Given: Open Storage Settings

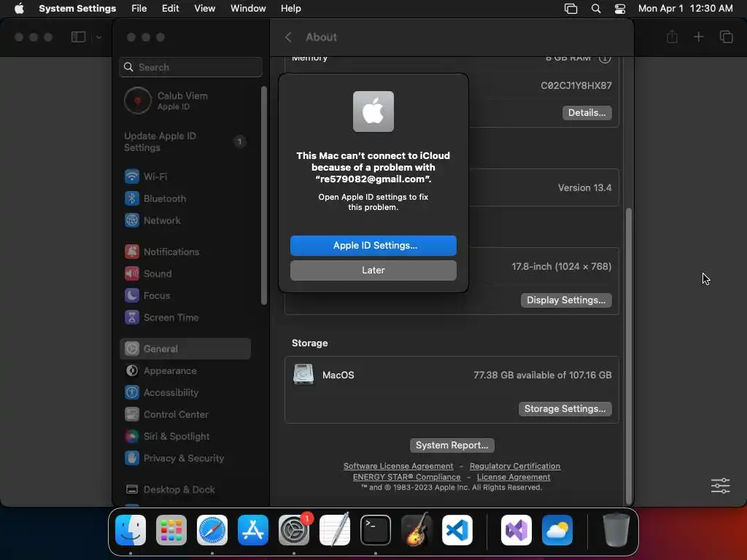Looking at the screenshot, I should click(x=565, y=408).
